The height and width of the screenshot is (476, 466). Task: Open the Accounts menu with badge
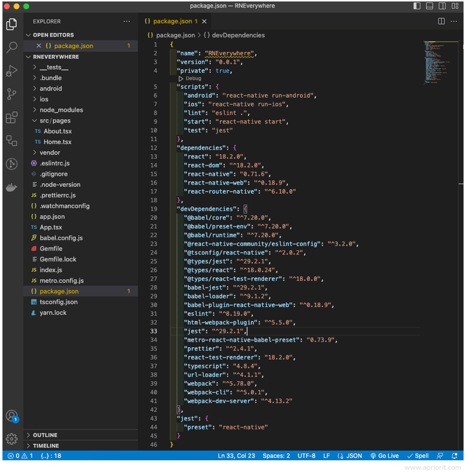pos(12,416)
